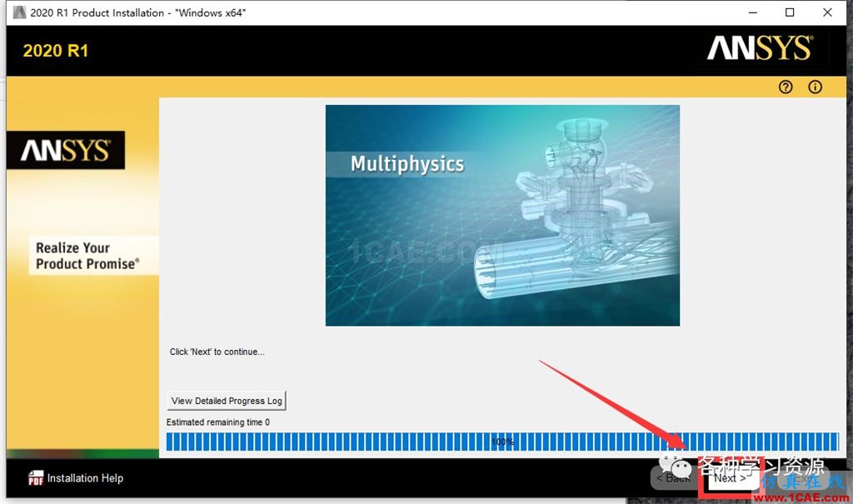
Task: Click View Detailed Progress Log button
Action: [227, 401]
